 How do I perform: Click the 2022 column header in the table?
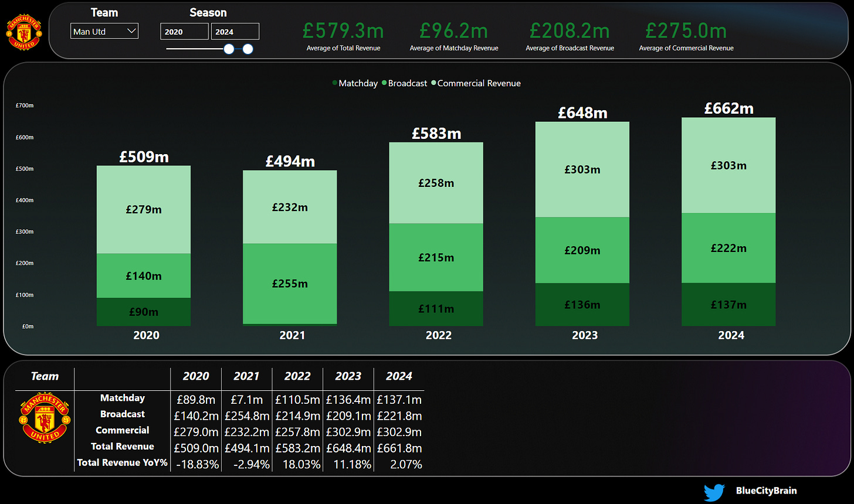[x=297, y=376]
